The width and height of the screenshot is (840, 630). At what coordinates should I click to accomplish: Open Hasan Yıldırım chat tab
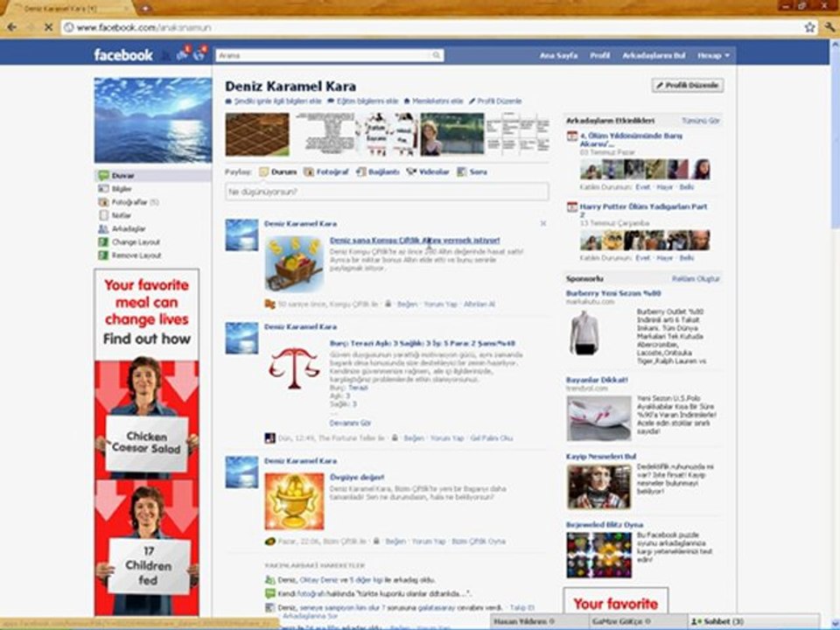(538, 621)
